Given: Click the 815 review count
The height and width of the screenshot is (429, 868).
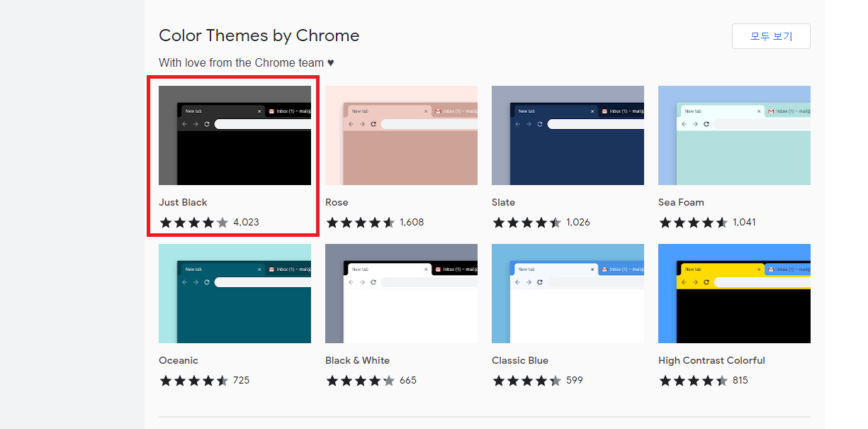Looking at the screenshot, I should (x=740, y=380).
